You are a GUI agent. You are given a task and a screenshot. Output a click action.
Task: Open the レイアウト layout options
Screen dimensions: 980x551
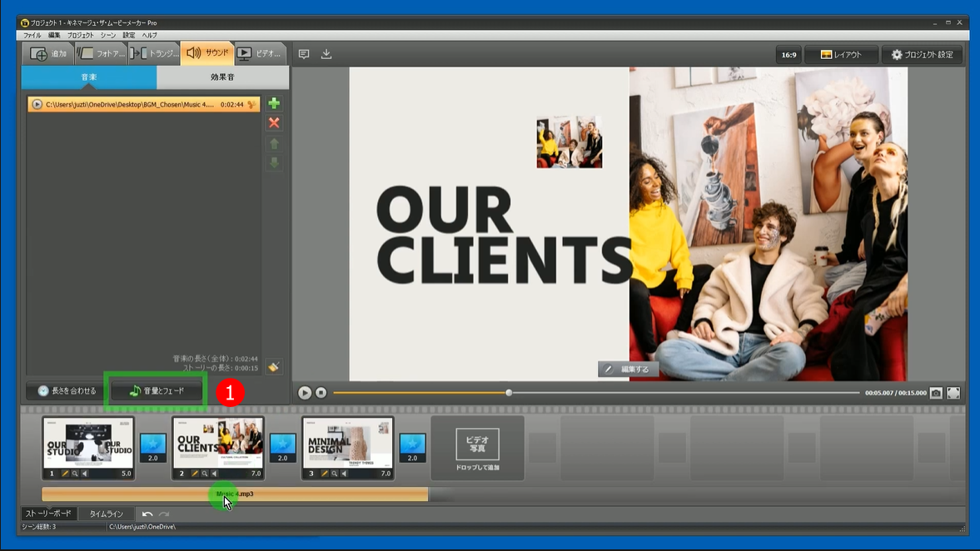(841, 55)
